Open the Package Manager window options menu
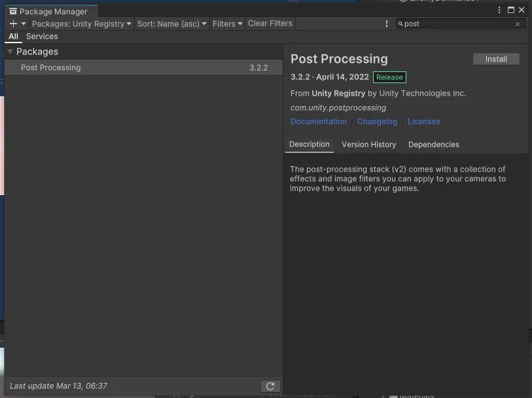 tap(499, 10)
